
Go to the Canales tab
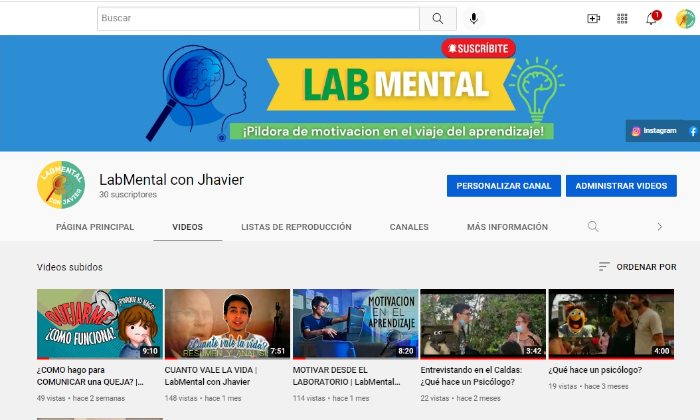pyautogui.click(x=409, y=227)
